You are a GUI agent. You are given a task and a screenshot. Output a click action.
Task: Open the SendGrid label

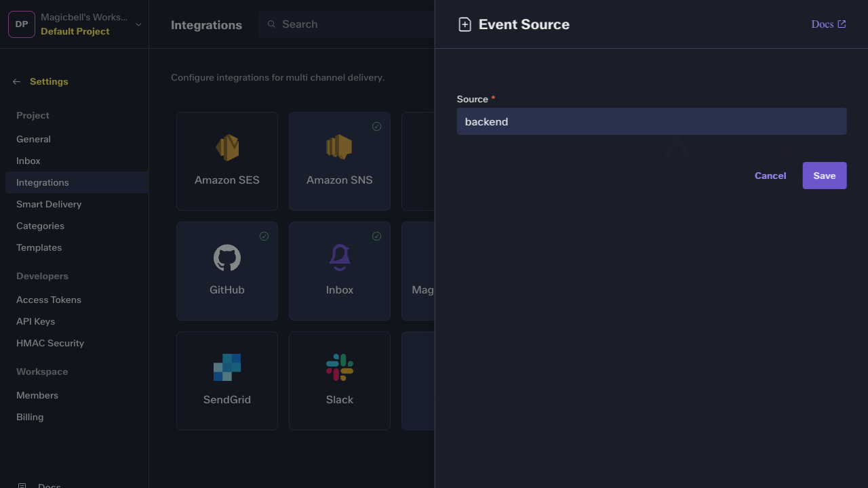point(227,400)
